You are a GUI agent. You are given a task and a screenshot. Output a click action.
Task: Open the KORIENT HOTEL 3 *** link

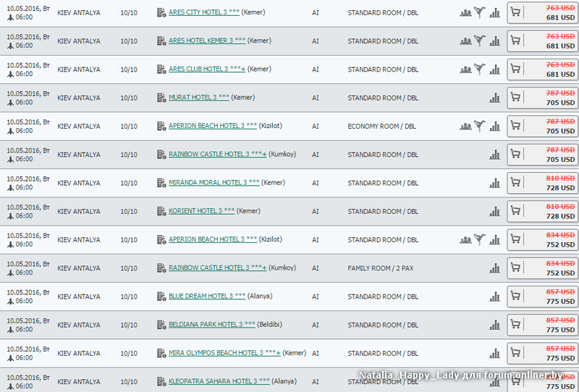(x=202, y=211)
